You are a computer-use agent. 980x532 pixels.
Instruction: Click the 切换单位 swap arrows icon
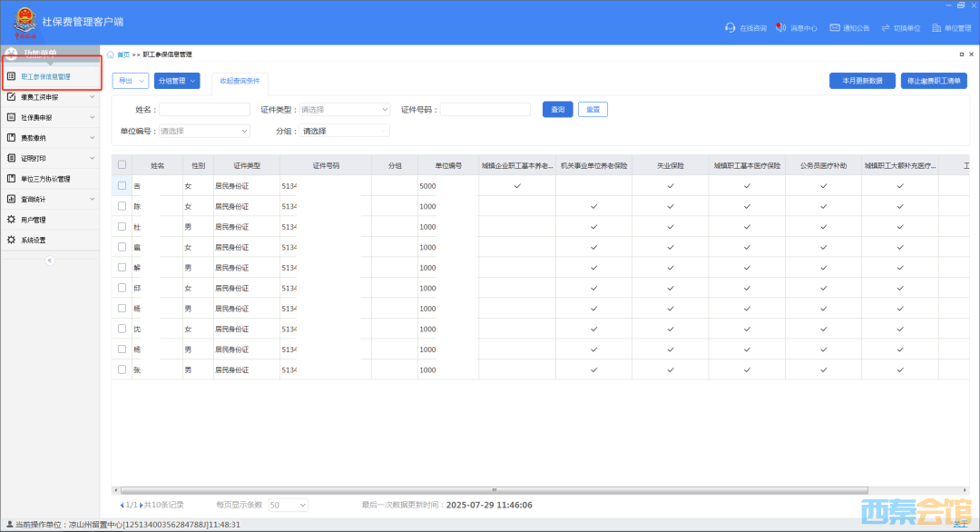[886, 28]
